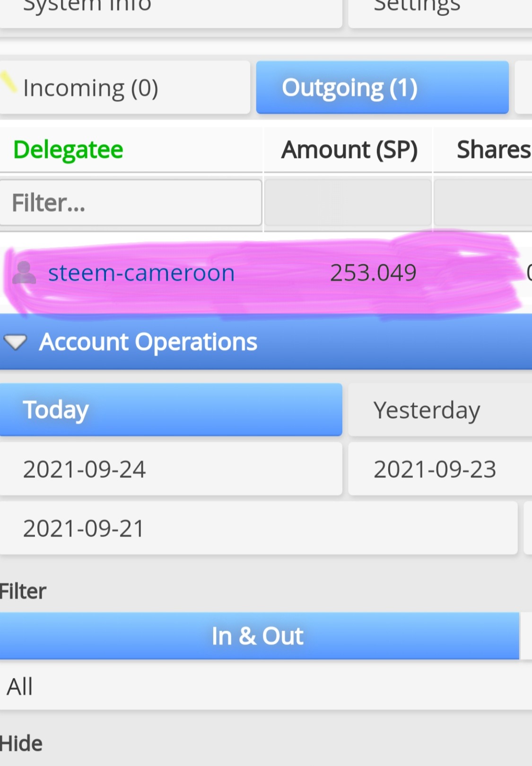Sort by the Delegatee column header
This screenshot has height=766, width=532.
click(69, 150)
